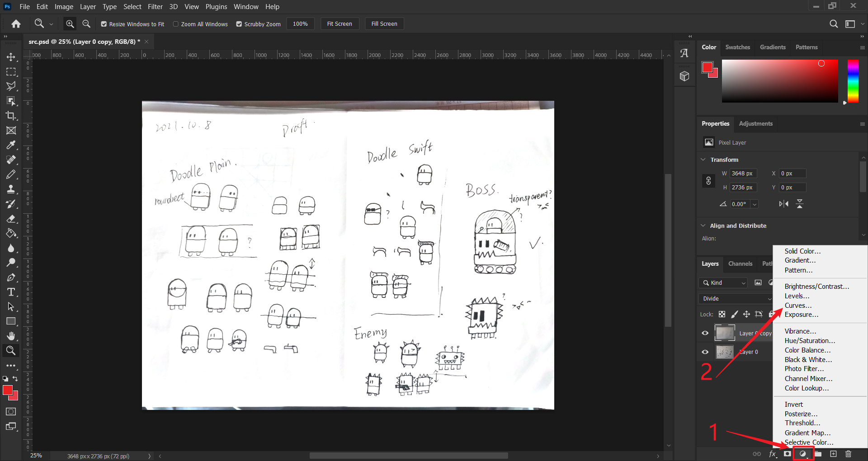Switch to the Channels tab
This screenshot has width=868, height=461.
[740, 264]
